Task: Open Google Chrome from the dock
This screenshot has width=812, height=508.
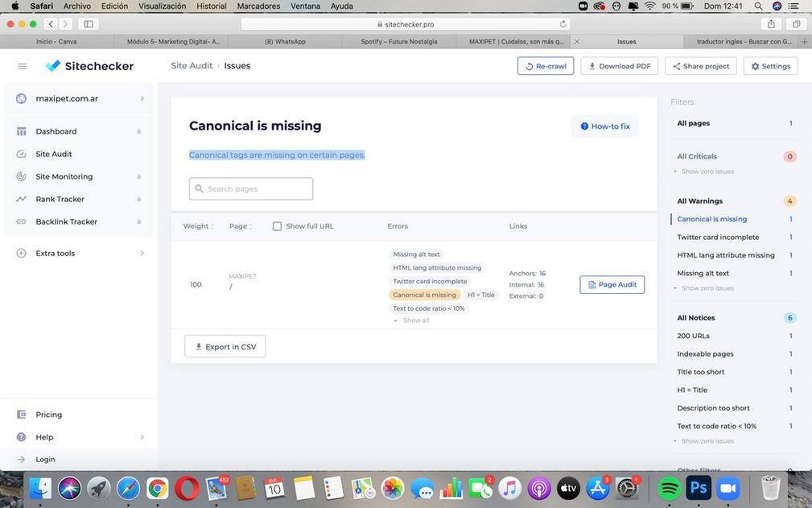Action: (x=158, y=489)
